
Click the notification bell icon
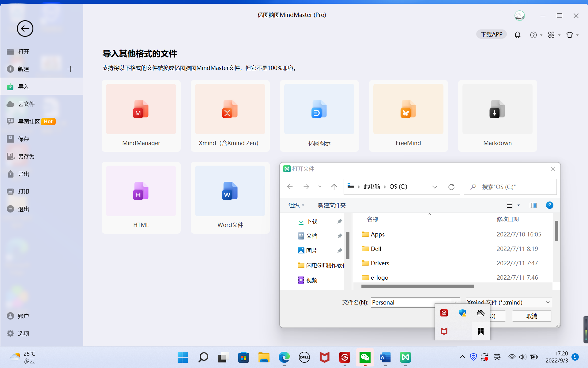tap(517, 35)
